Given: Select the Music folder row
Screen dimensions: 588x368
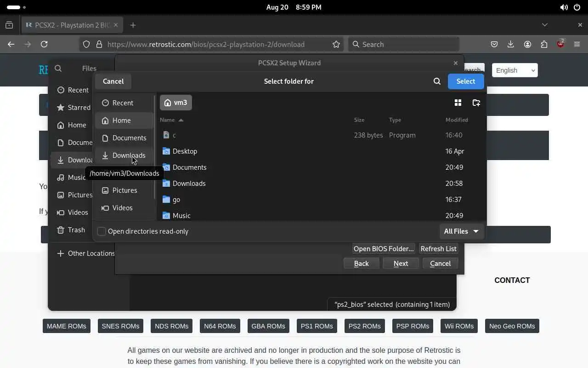Looking at the screenshot, I should pyautogui.click(x=322, y=215).
